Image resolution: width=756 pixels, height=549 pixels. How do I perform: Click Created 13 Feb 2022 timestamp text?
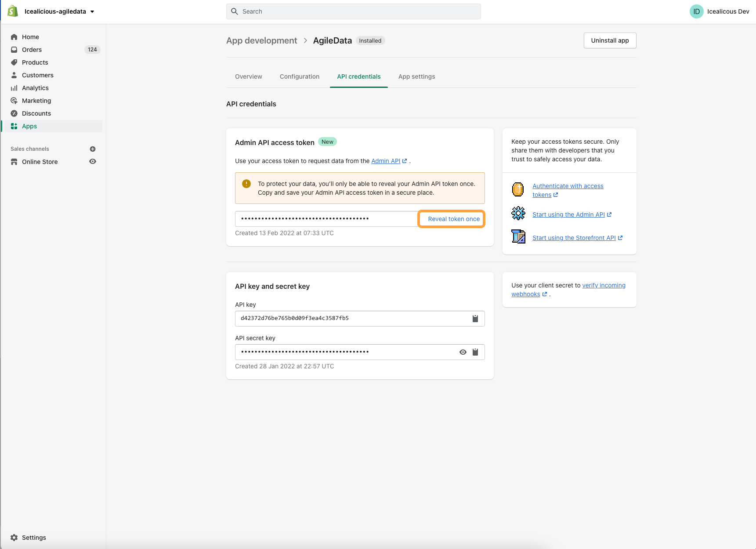(x=284, y=233)
